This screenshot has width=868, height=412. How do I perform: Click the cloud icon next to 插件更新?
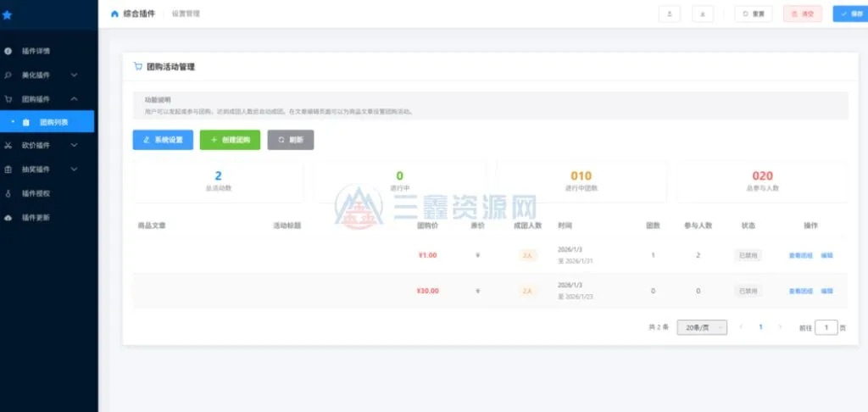coord(8,218)
